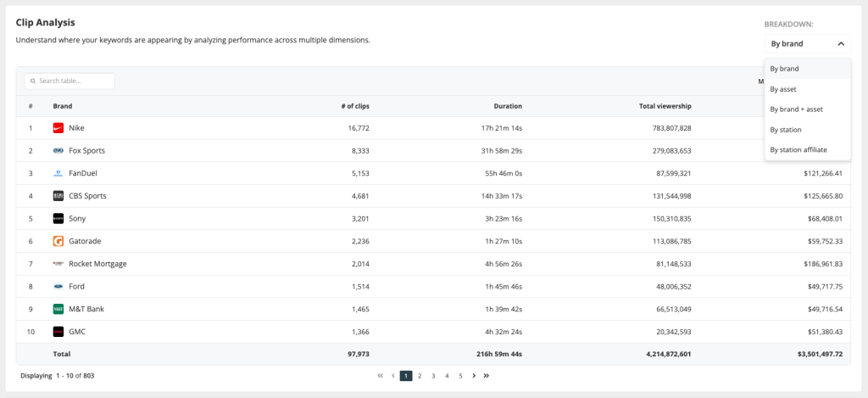The height and width of the screenshot is (398, 868).
Task: Click the 48,006,352 viewership cell
Action: point(674,287)
